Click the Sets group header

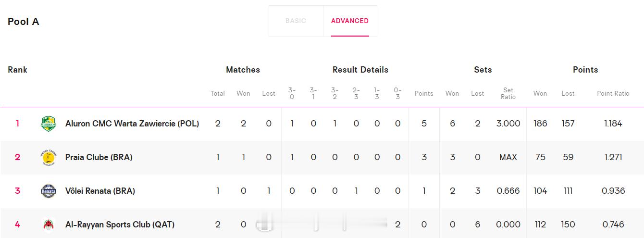pos(483,70)
